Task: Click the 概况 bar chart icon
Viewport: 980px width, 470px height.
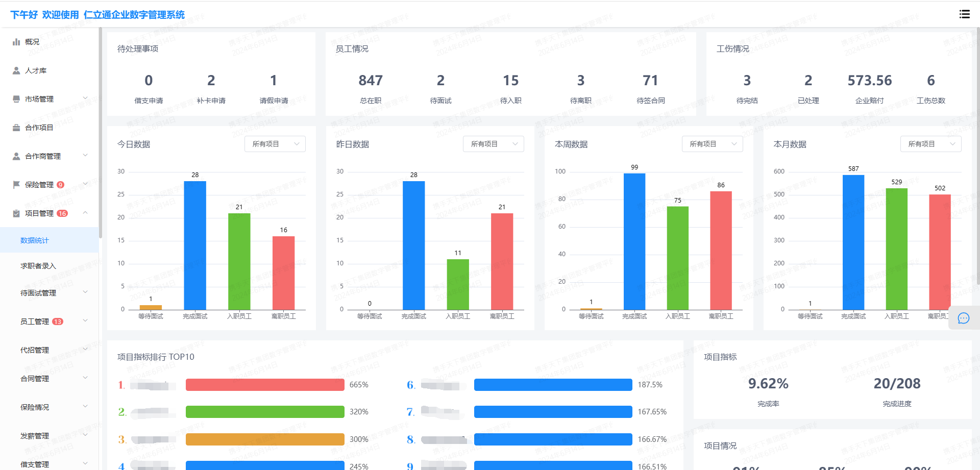Action: tap(16, 42)
